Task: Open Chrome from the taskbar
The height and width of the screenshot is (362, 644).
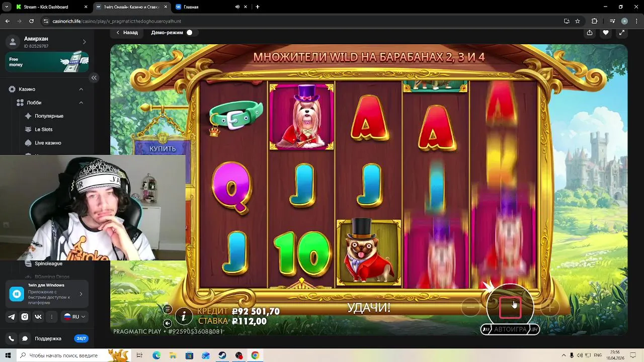Action: coord(255,355)
